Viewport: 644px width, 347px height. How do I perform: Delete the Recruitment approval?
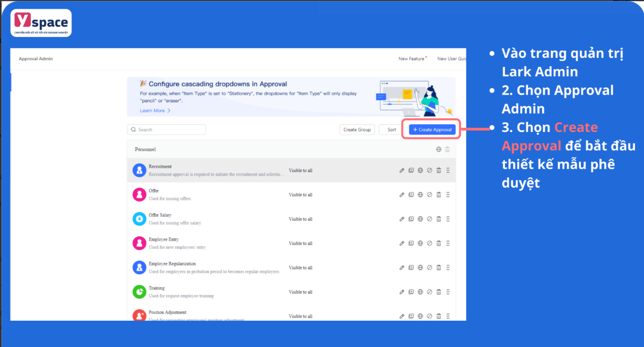click(x=439, y=171)
